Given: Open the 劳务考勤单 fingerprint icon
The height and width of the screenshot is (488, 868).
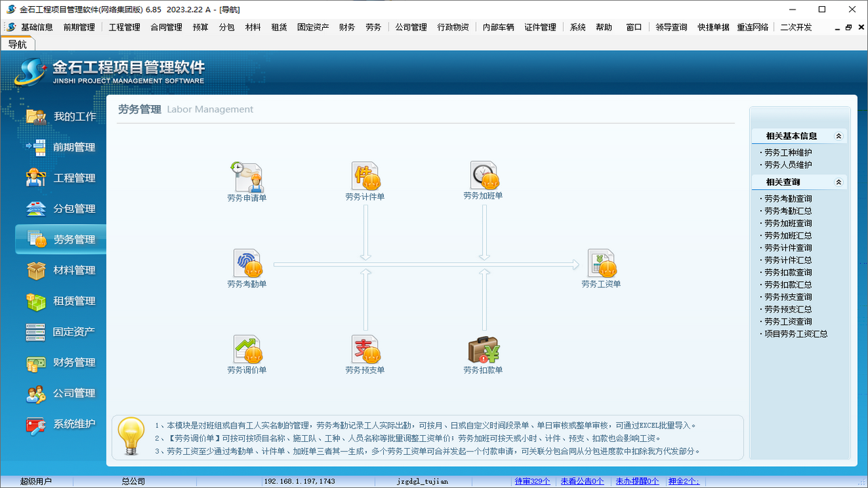Looking at the screenshot, I should coord(247,264).
